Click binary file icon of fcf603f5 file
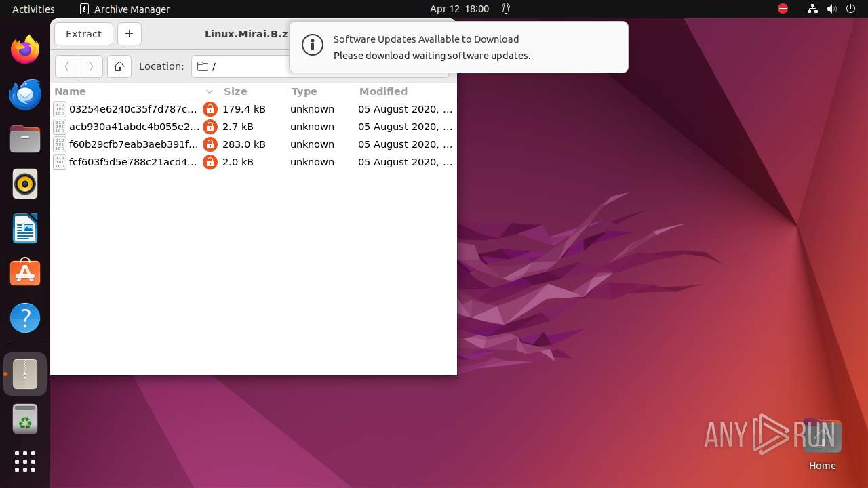This screenshot has height=488, width=868. pyautogui.click(x=60, y=162)
